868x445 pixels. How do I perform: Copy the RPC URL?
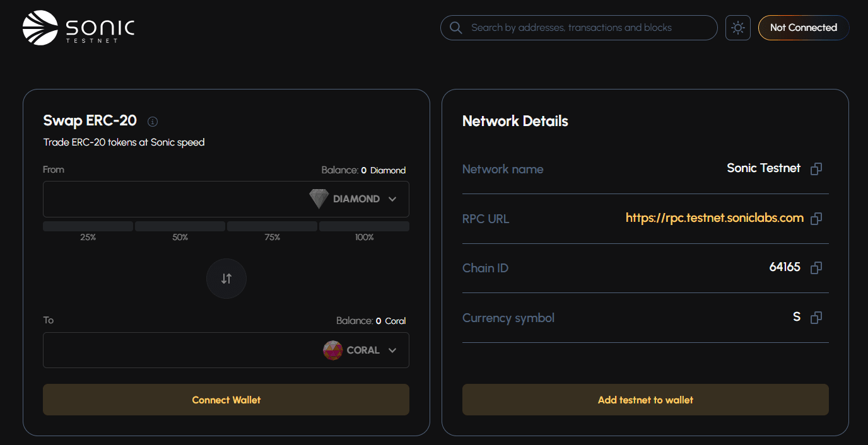pos(816,219)
